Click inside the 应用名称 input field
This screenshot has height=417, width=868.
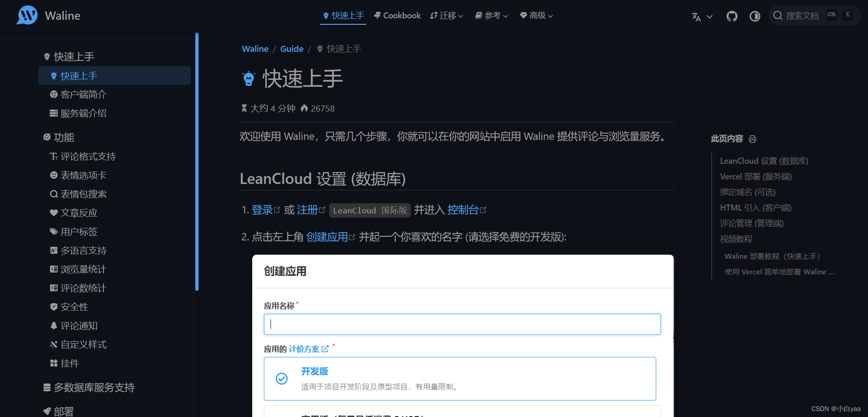(461, 324)
